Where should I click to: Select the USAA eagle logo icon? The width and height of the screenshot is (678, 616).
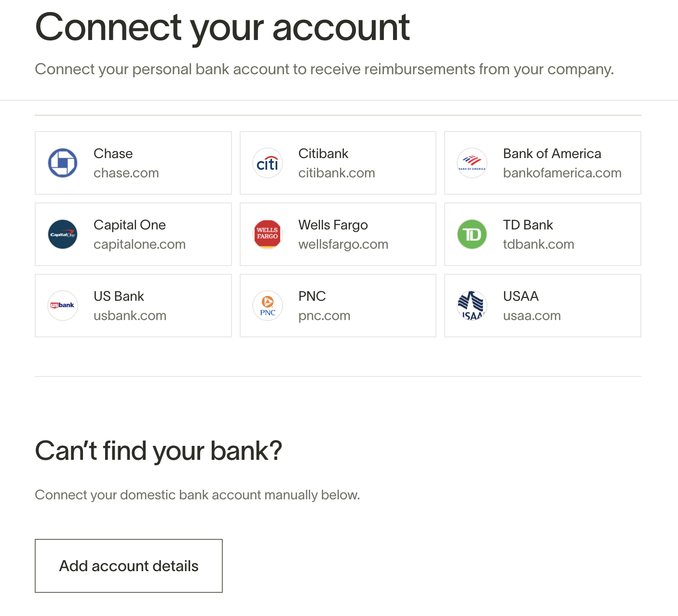click(x=472, y=306)
